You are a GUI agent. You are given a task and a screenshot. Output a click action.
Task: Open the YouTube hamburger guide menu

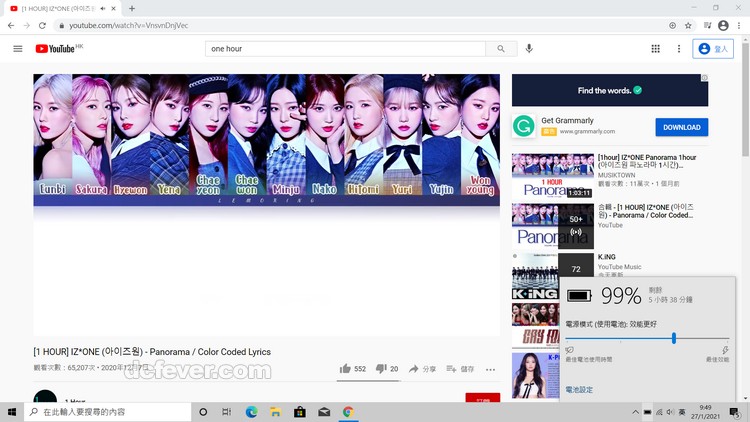(x=18, y=49)
